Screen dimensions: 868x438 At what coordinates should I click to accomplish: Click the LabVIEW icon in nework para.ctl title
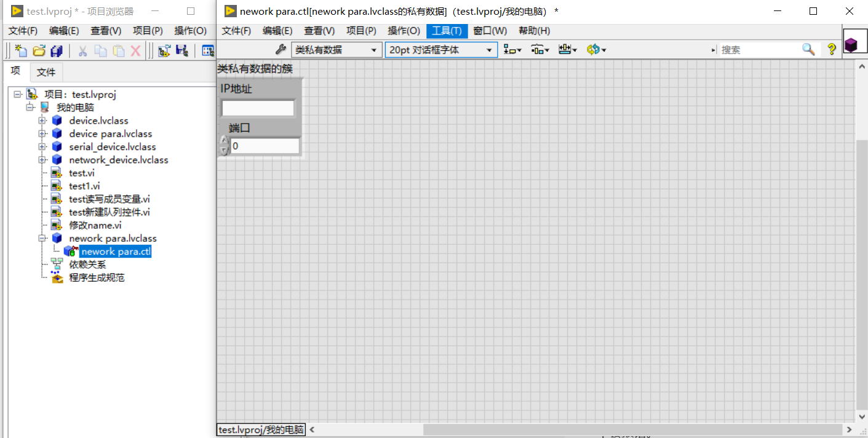coord(231,11)
